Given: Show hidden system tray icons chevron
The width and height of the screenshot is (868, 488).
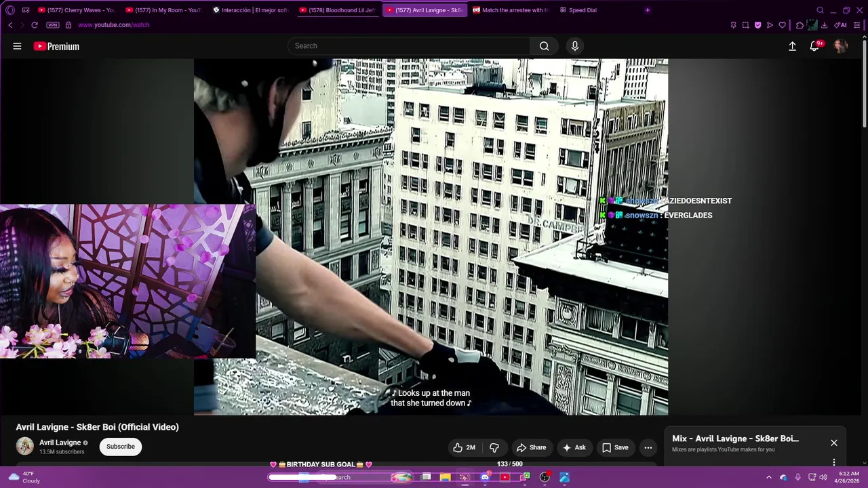Looking at the screenshot, I should tap(768, 477).
